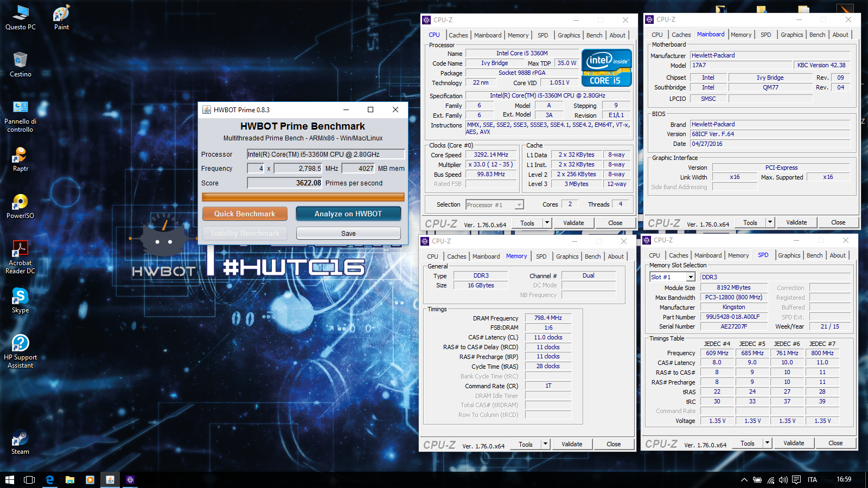
Task: Open the media player taskbar icon
Action: pyautogui.click(x=90, y=480)
